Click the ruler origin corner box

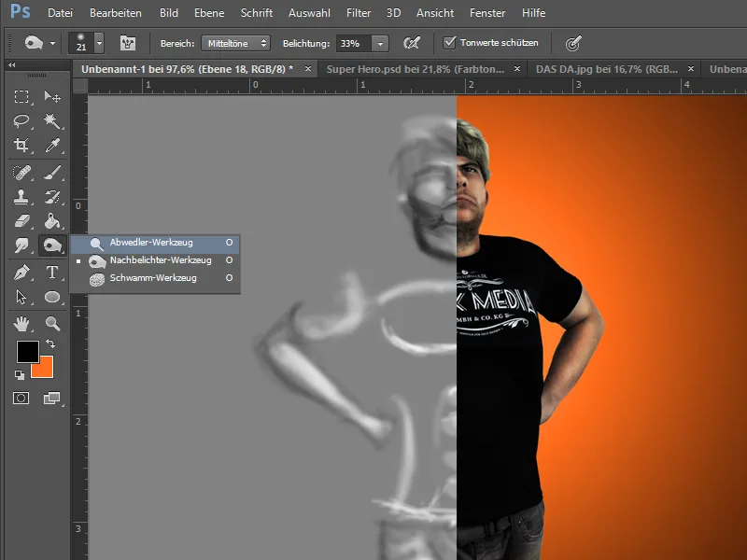[x=80, y=86]
